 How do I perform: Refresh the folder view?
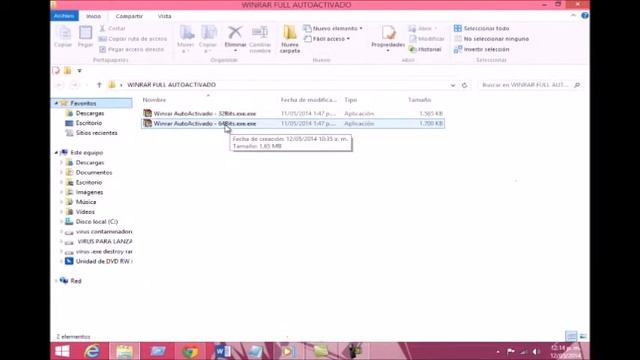pyautogui.click(x=464, y=85)
